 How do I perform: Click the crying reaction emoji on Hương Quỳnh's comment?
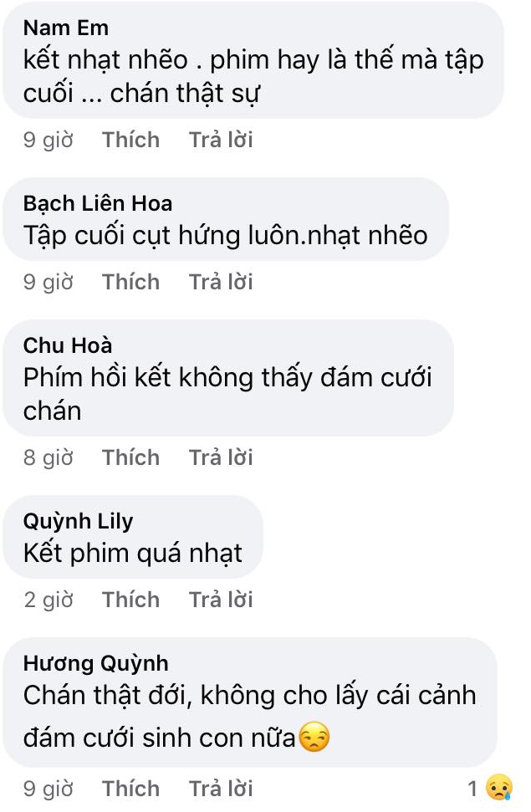[499, 788]
